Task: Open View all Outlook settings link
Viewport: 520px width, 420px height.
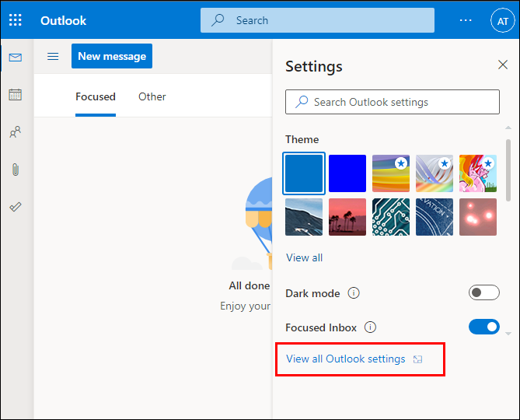Action: point(346,359)
